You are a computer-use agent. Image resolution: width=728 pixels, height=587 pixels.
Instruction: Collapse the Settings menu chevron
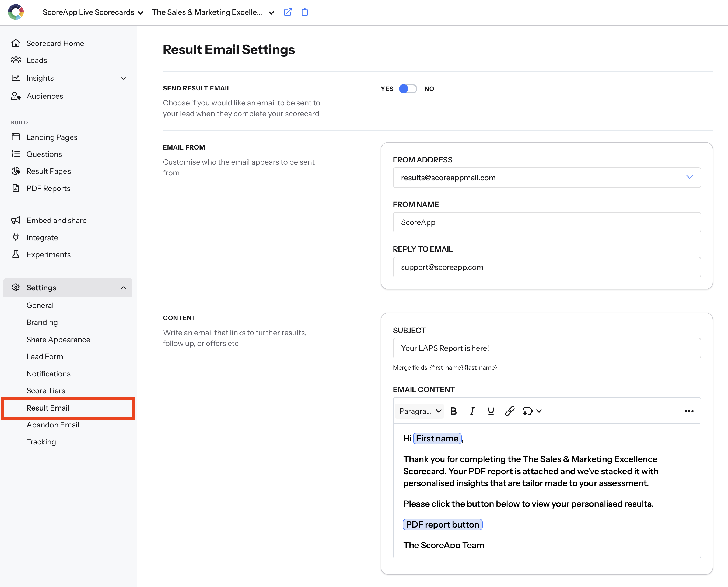(x=124, y=287)
